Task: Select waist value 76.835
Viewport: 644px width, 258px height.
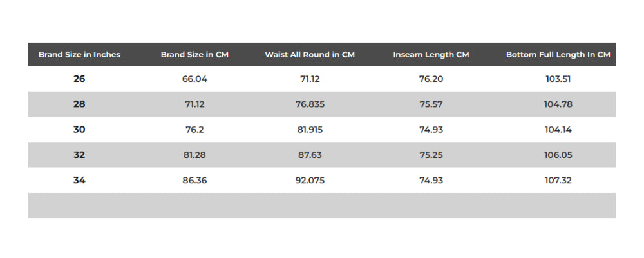Action: pos(310,104)
